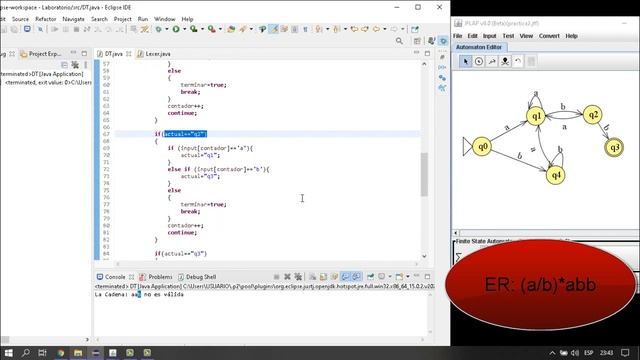Click the Run External Tools button
This screenshot has height=360, width=640.
[x=211, y=29]
